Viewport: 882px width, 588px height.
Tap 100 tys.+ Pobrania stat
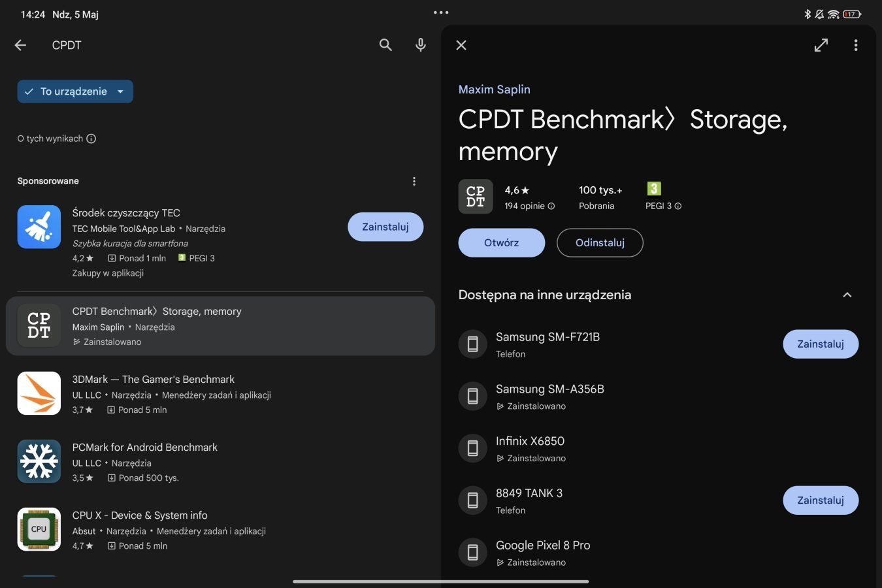point(600,197)
